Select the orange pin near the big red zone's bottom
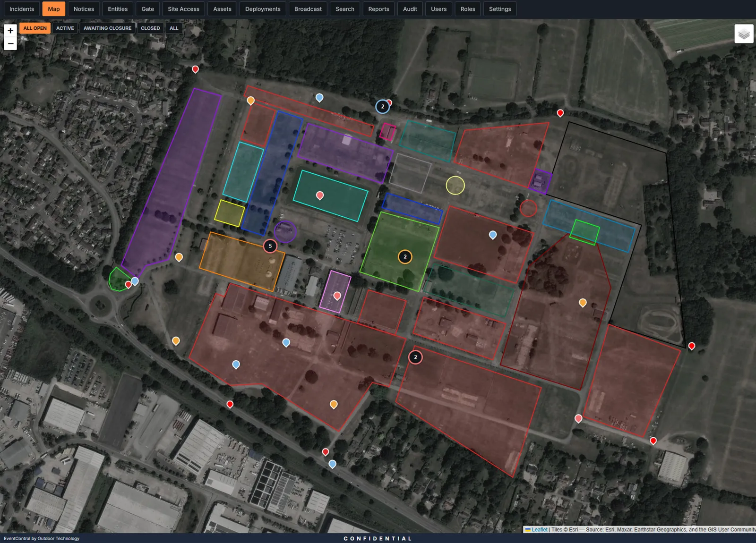Screen dimensions: 756x543 (334, 405)
